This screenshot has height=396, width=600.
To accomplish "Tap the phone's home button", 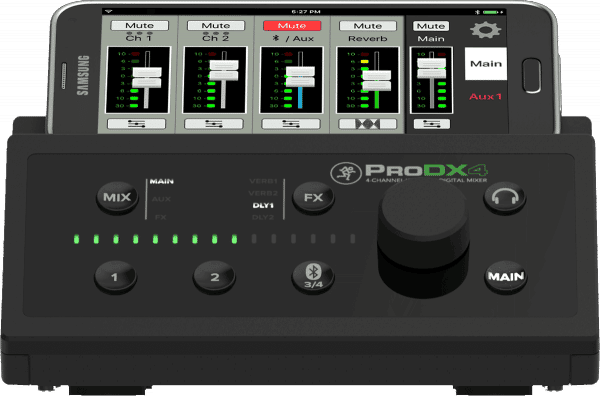I will (x=532, y=76).
